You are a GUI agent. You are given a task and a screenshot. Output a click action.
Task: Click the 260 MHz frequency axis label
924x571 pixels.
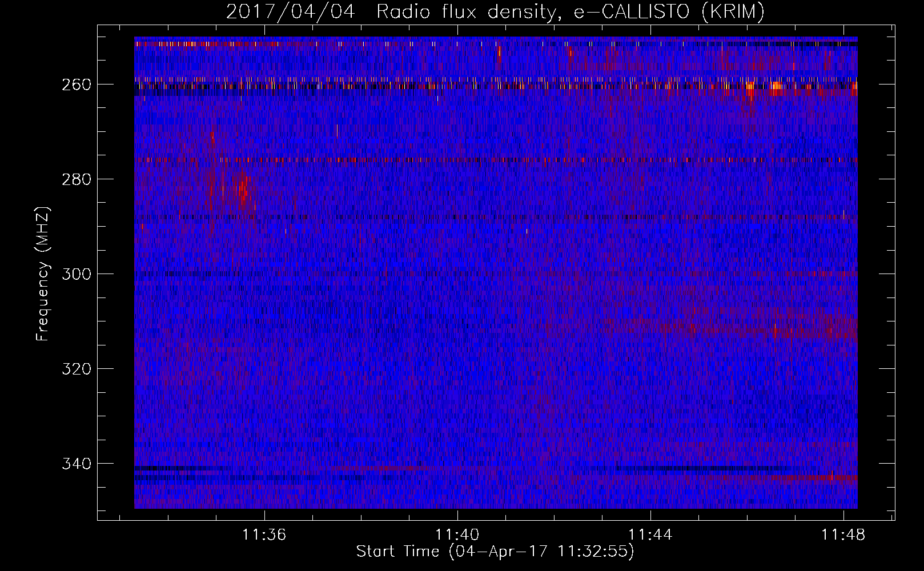click(x=76, y=85)
